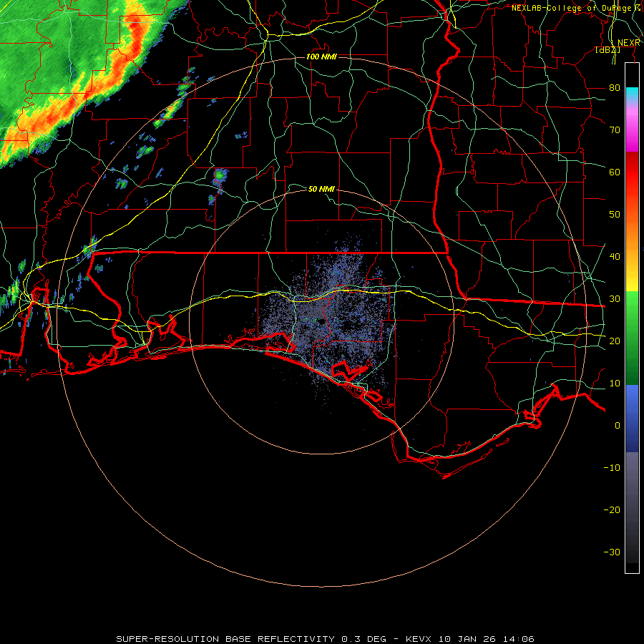Click the '0' value on the dBZ scale
Image resolution: width=644 pixels, height=644 pixels.
618,426
